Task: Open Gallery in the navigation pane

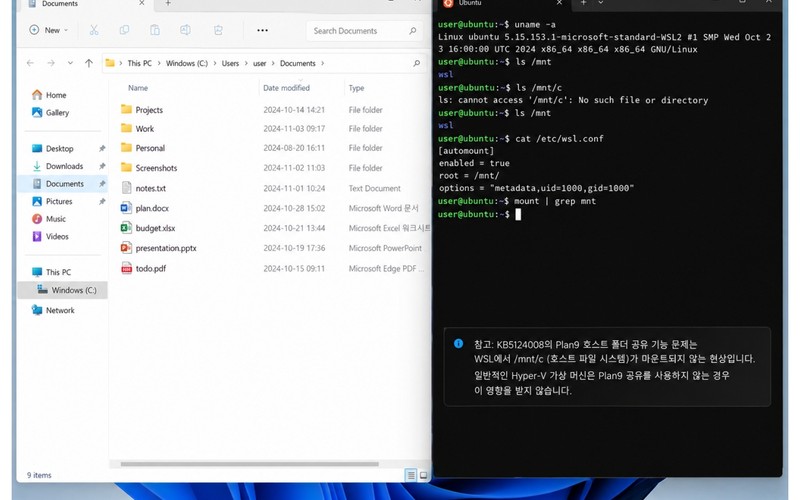Action: [x=51, y=112]
